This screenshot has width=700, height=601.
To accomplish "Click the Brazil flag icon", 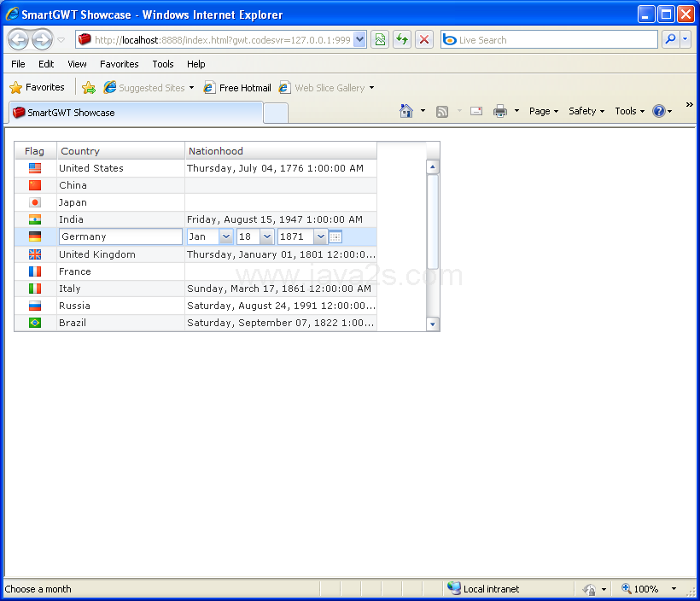I will pyautogui.click(x=35, y=323).
